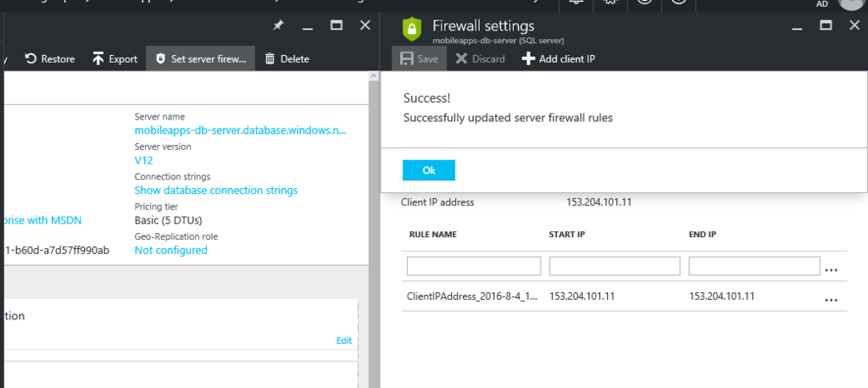Image resolution: width=868 pixels, height=388 pixels.
Task: Click 'Successfully updated server firewall rules' message
Action: (x=508, y=118)
